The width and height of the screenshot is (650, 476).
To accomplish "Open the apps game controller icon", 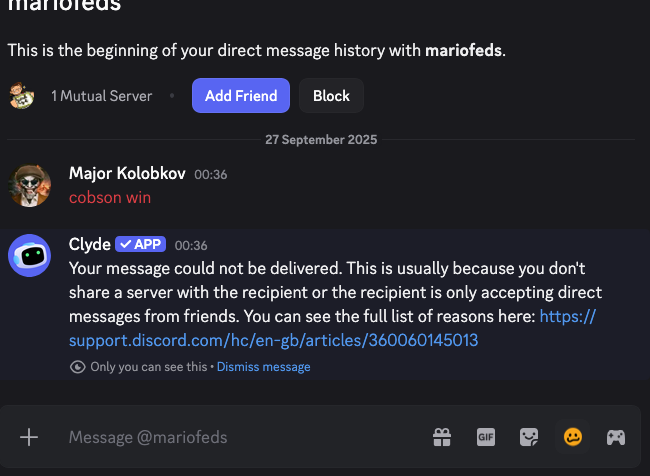I will pyautogui.click(x=616, y=437).
